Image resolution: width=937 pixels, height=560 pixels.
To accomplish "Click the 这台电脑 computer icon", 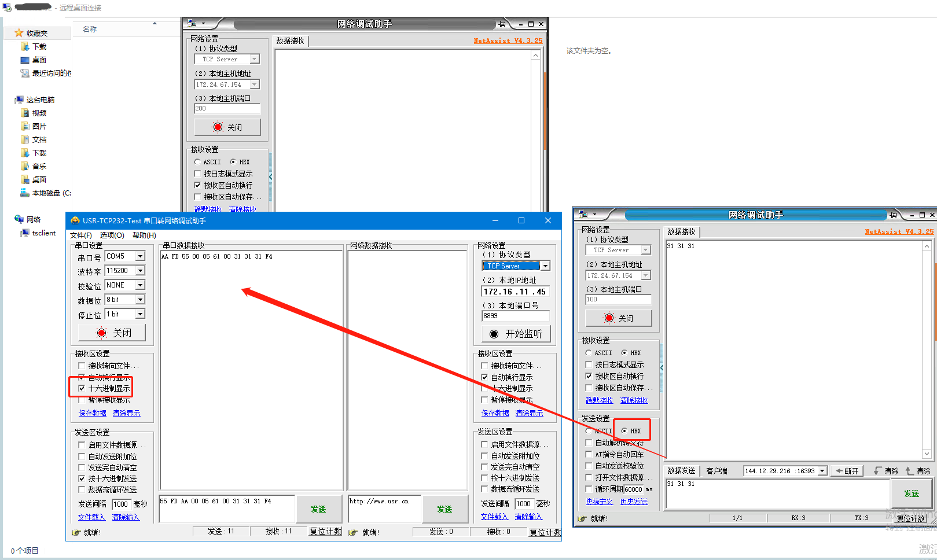I will (x=19, y=100).
